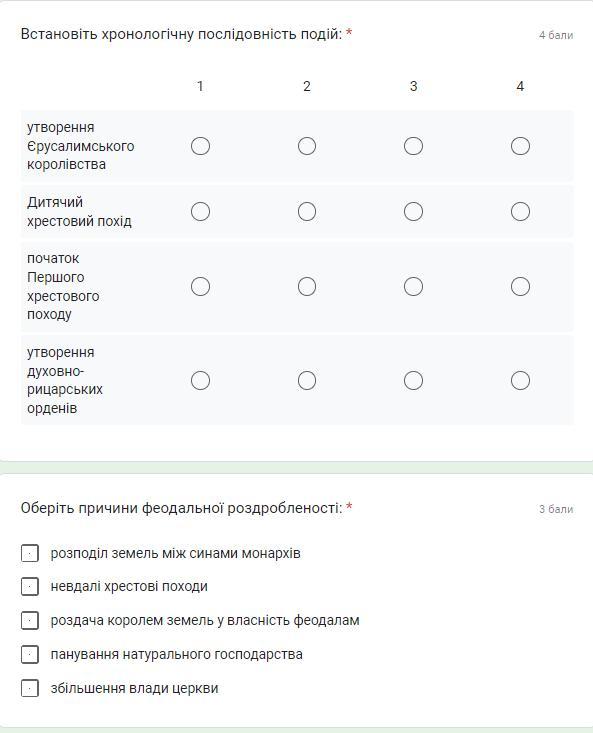The image size is (593, 733).
Task: Select position 3 for утворення Єрусалимського королівства
Action: click(x=414, y=146)
